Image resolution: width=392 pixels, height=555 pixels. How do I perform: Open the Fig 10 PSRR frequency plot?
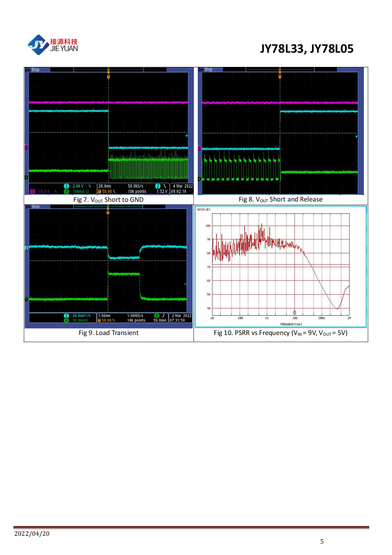tap(281, 266)
